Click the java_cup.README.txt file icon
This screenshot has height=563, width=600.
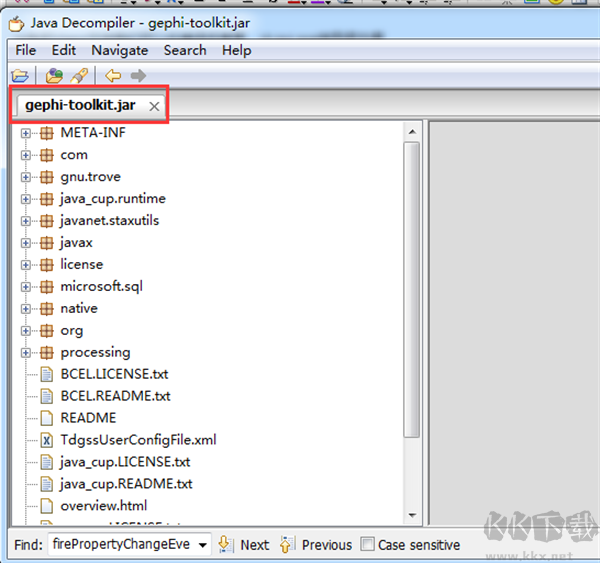(47, 484)
